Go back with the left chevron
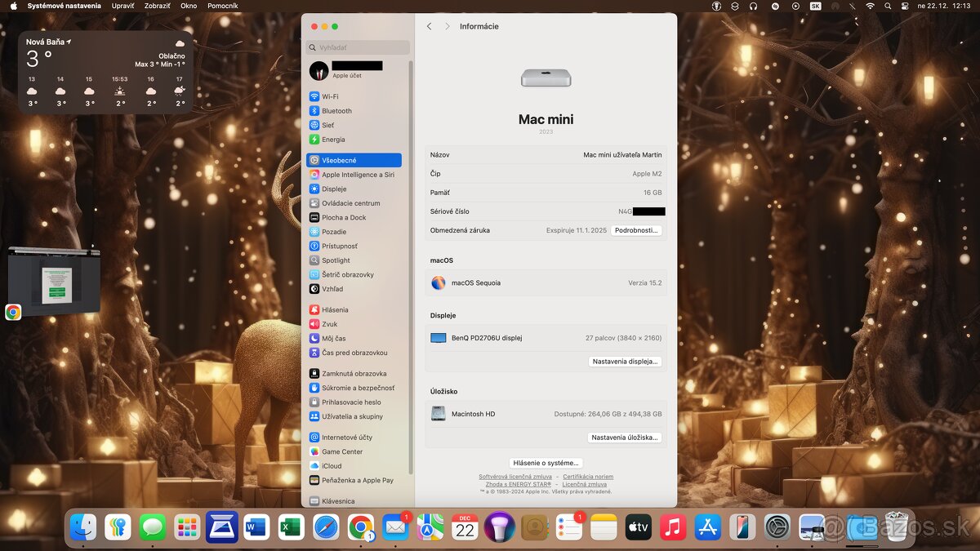 pyautogui.click(x=430, y=26)
